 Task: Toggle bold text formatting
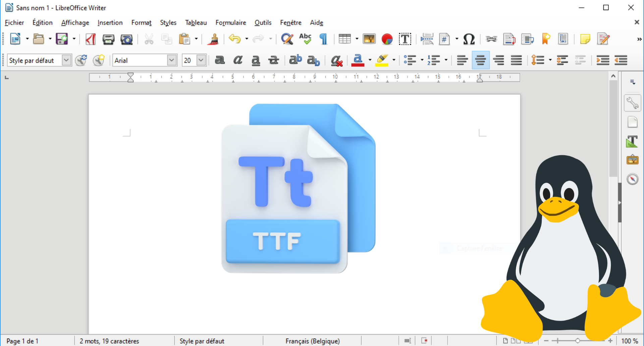[220, 60]
